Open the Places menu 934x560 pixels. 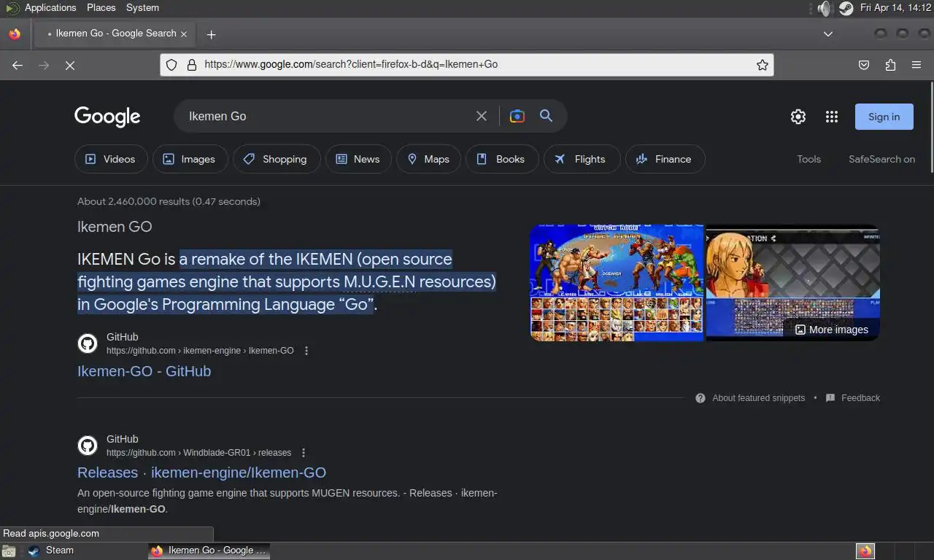(101, 8)
